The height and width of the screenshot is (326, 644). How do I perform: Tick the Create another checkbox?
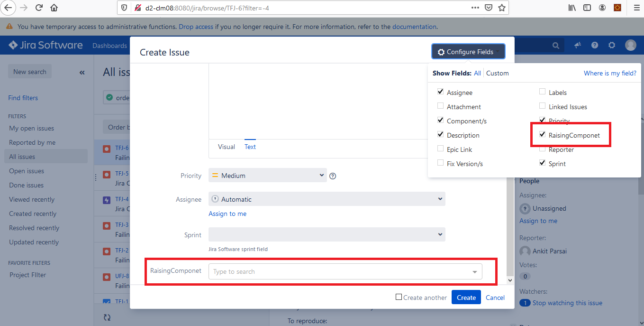pyautogui.click(x=399, y=297)
